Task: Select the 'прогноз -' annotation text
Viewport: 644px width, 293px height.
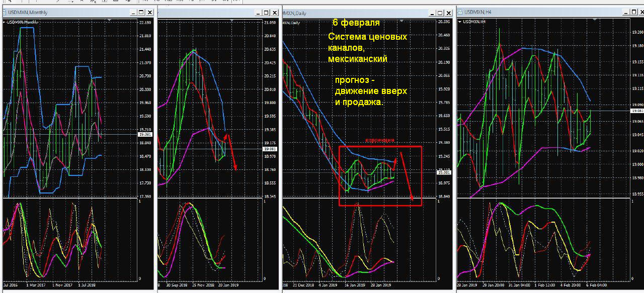Action: pyautogui.click(x=355, y=81)
